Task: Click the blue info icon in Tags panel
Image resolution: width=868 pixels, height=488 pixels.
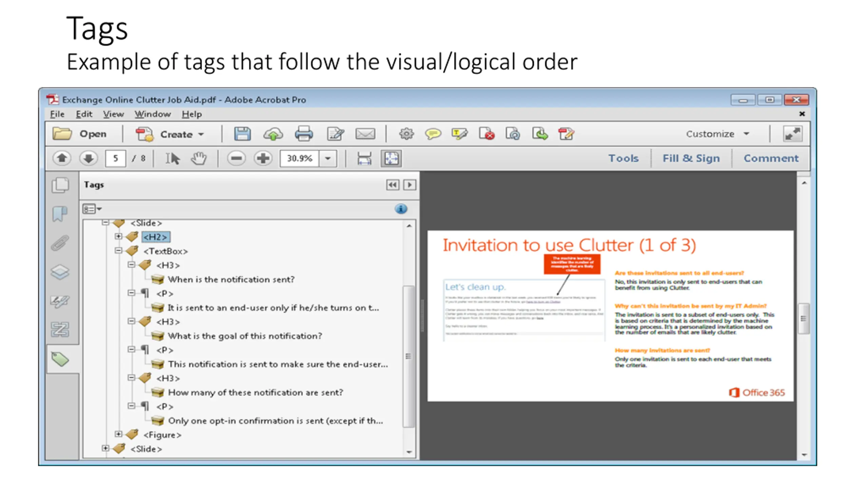Action: 401,209
